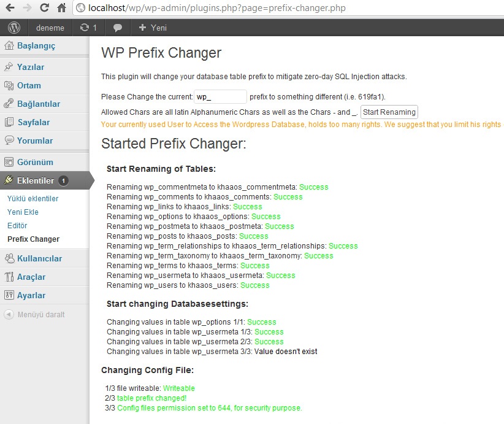
Task: Click the browser forward arrow
Action: click(x=28, y=8)
